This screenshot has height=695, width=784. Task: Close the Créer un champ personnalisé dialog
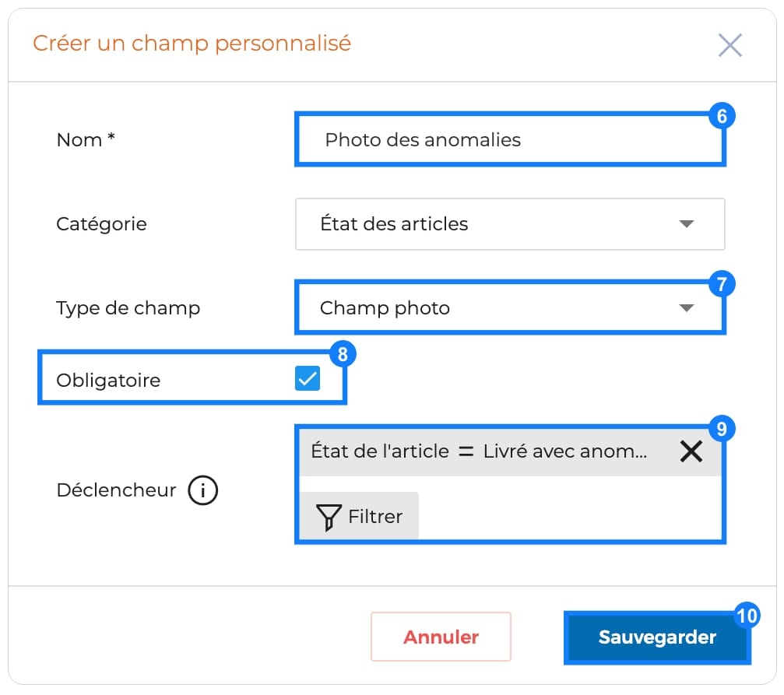click(730, 45)
